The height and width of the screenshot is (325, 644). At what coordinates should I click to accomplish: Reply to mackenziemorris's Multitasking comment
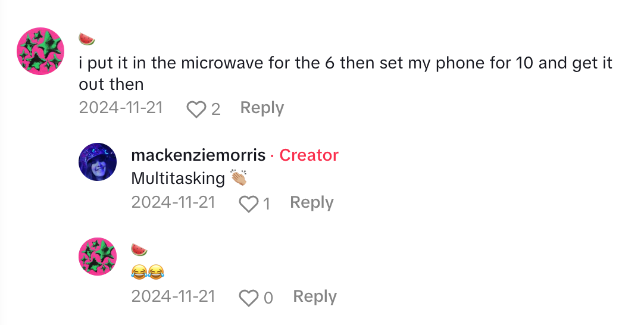tap(311, 202)
